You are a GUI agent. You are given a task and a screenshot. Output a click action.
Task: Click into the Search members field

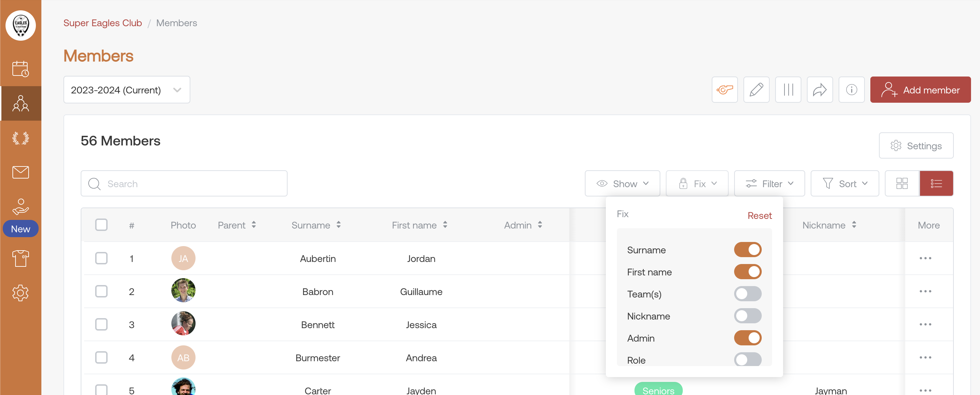[184, 184]
